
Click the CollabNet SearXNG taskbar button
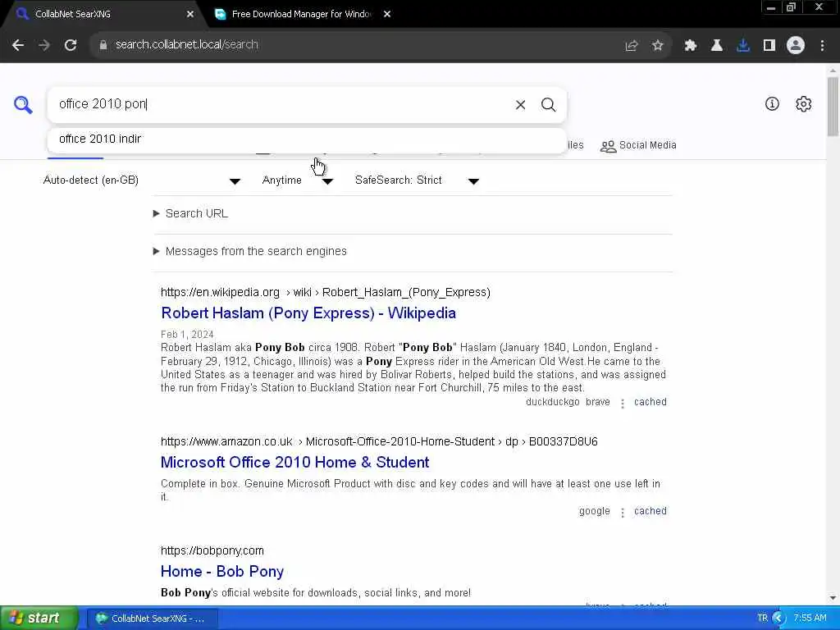click(152, 619)
